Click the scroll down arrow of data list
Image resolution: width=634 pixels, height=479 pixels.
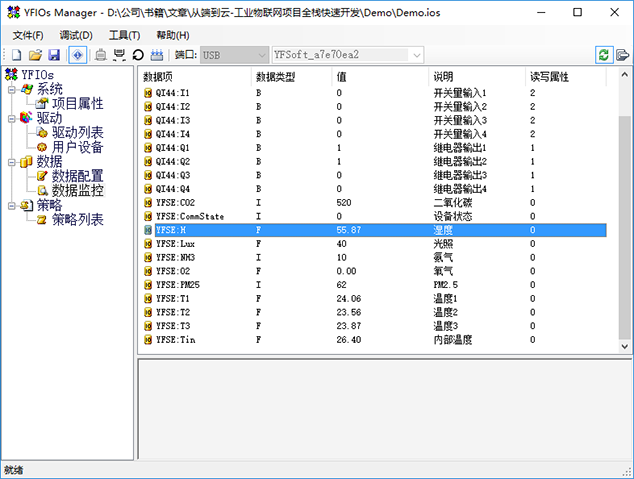(x=624, y=346)
